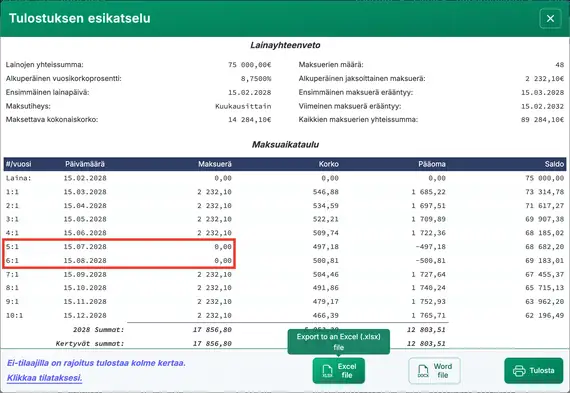570x393 pixels.
Task: Click the Maksuerien määrä label
Action: click(x=331, y=65)
